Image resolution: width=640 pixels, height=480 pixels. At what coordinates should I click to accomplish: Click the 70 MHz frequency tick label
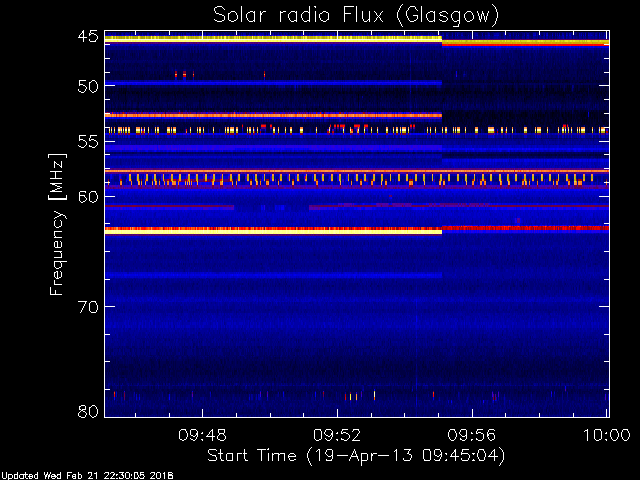(88, 307)
